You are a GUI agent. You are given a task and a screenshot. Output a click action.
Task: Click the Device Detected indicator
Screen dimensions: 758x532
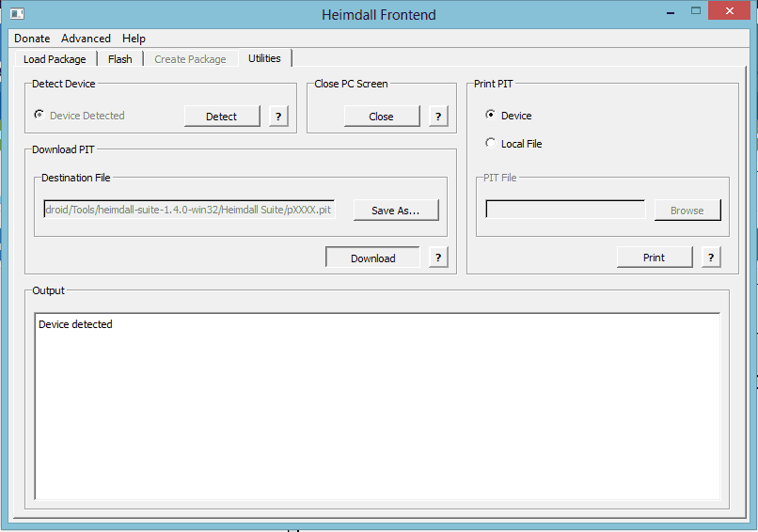click(79, 116)
